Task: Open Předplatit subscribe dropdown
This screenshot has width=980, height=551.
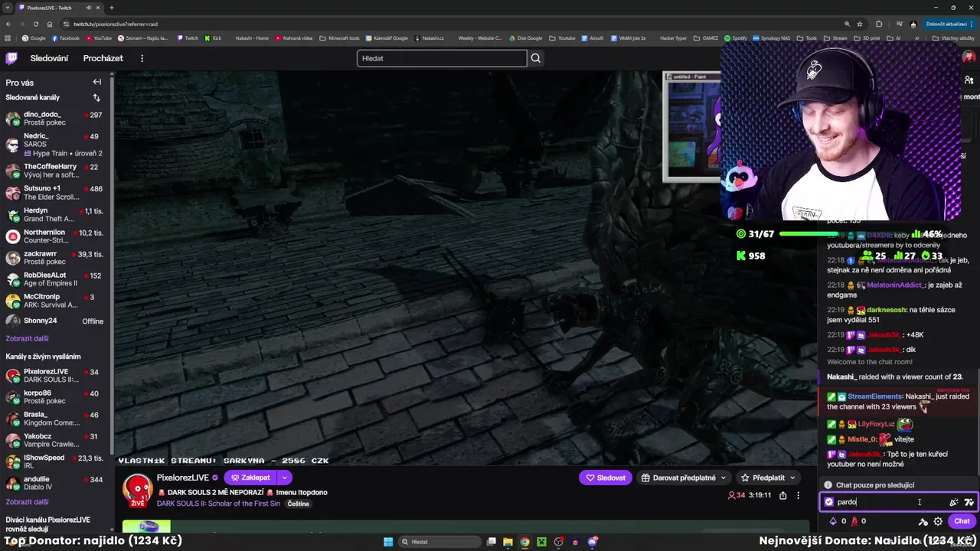Action: (767, 478)
